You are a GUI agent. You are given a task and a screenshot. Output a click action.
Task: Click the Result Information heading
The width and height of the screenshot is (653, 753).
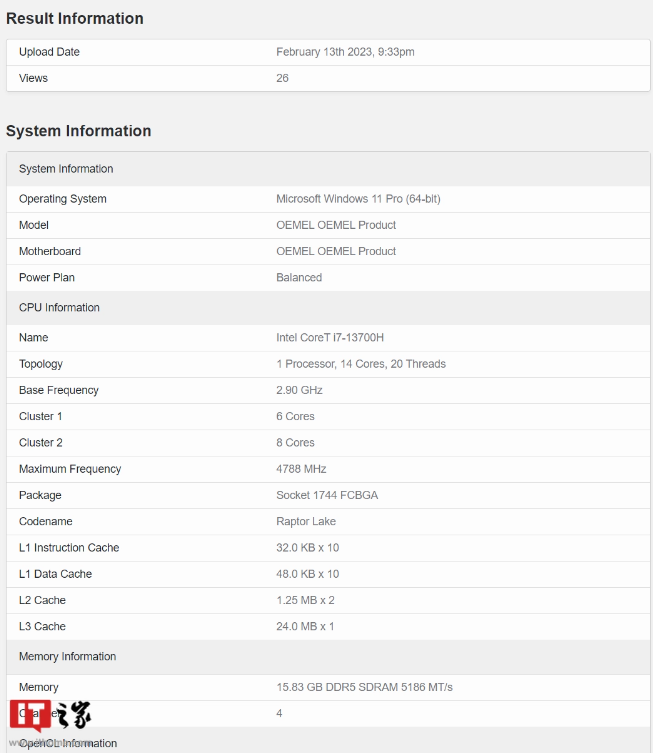[75, 18]
